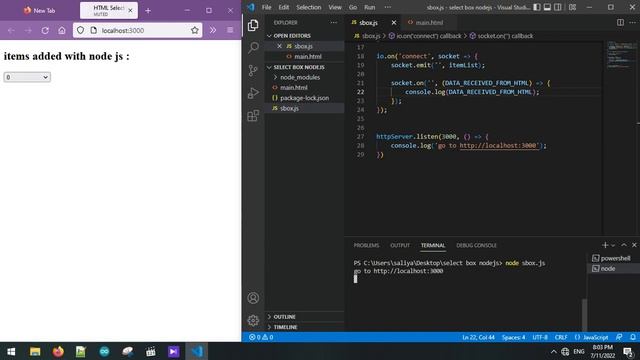The image size is (640, 360).
Task: Show more menu items ellipsis
Action: point(387,7)
